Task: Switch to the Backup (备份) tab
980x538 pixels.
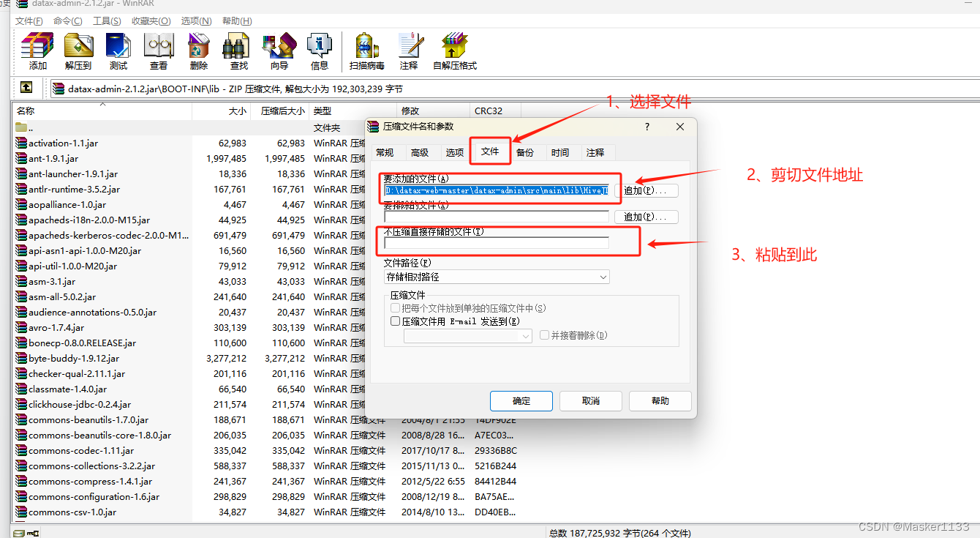Action: click(525, 152)
